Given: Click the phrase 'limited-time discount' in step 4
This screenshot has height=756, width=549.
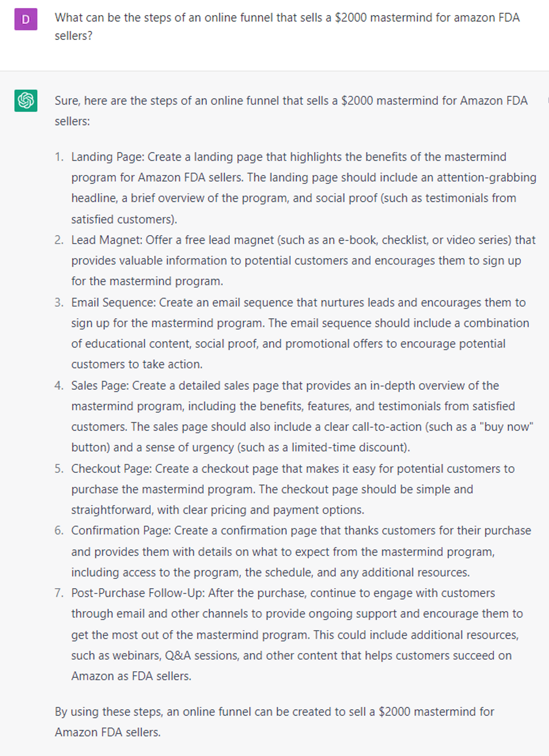Looking at the screenshot, I should coord(349,447).
